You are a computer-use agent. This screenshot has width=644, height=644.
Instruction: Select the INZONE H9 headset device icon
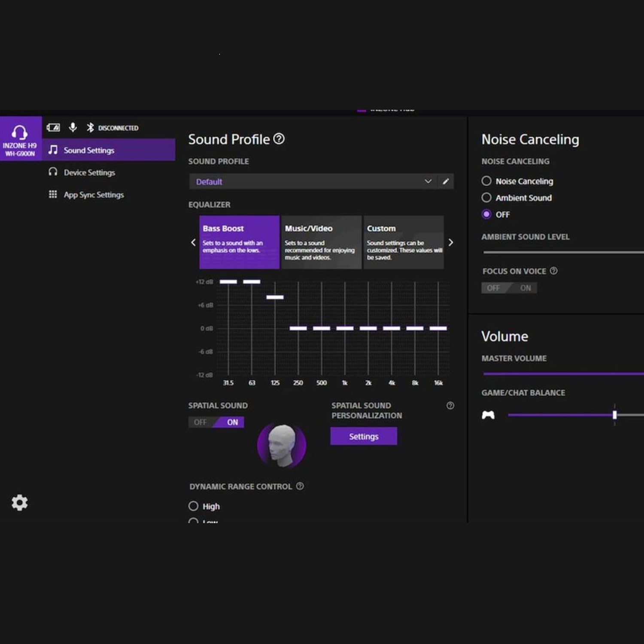point(20,139)
